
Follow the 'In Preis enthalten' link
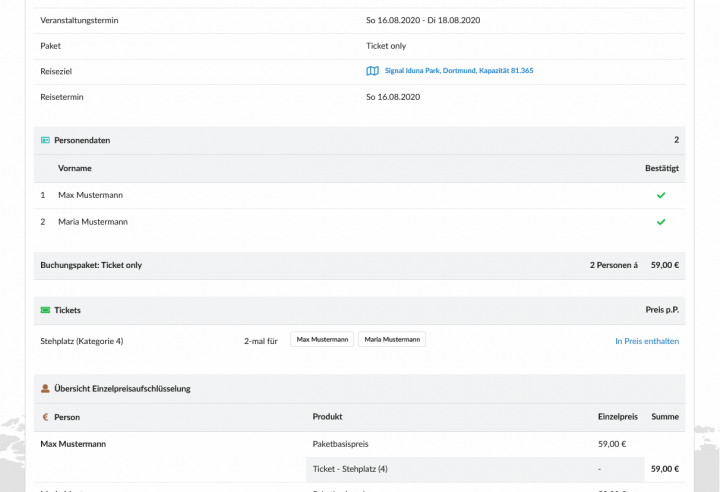[x=646, y=341]
